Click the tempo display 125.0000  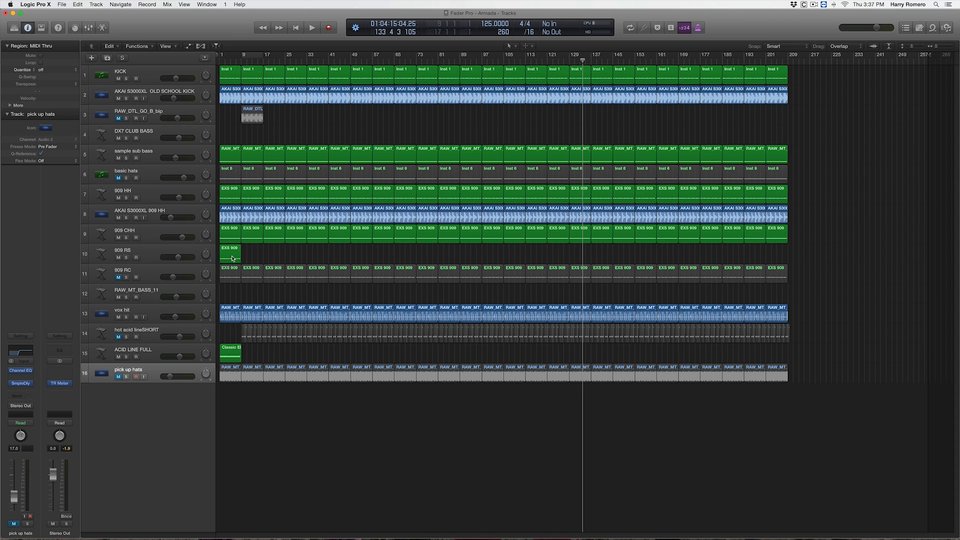494,24
